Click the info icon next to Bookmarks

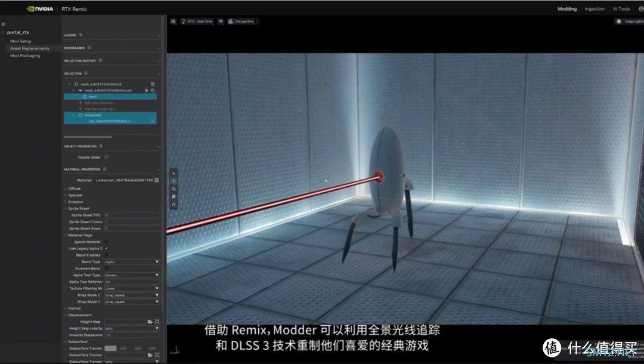coord(89,48)
